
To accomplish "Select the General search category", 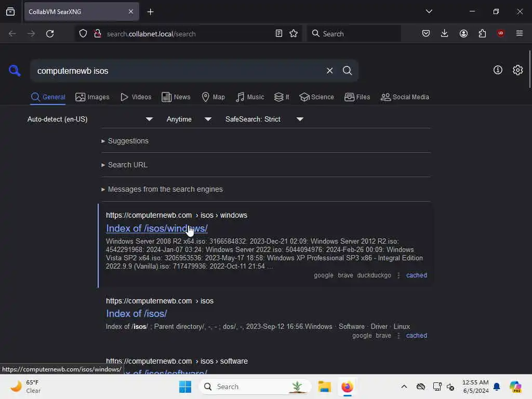I will 48,97.
